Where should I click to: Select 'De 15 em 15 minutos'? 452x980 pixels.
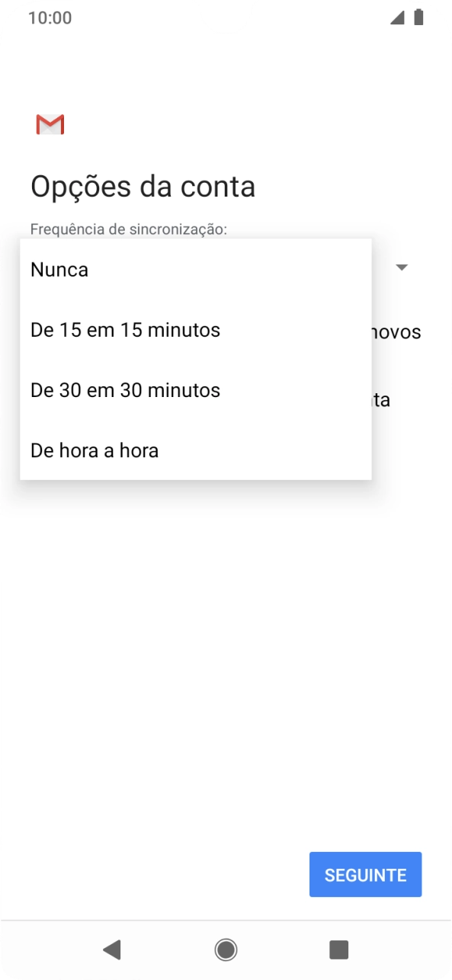click(x=124, y=329)
